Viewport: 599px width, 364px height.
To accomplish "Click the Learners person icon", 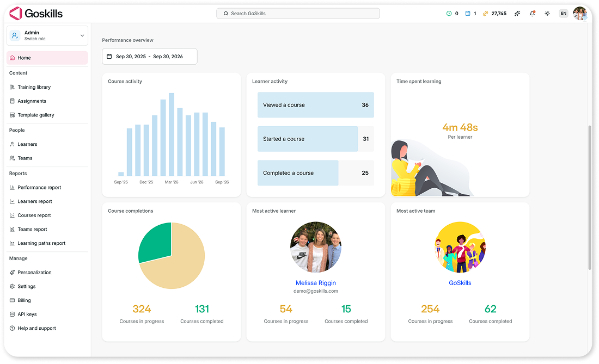I will [x=12, y=144].
